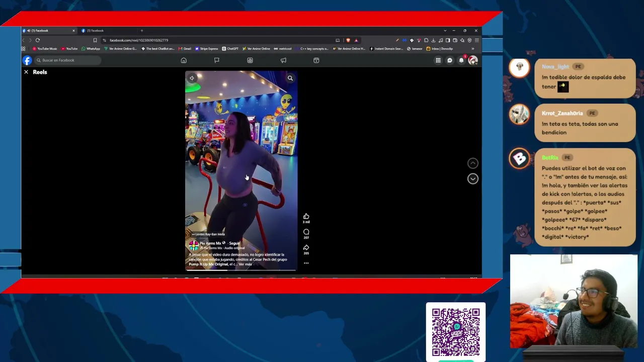This screenshot has width=644, height=362.
Task: Go to the previous reel
Action: [x=472, y=163]
